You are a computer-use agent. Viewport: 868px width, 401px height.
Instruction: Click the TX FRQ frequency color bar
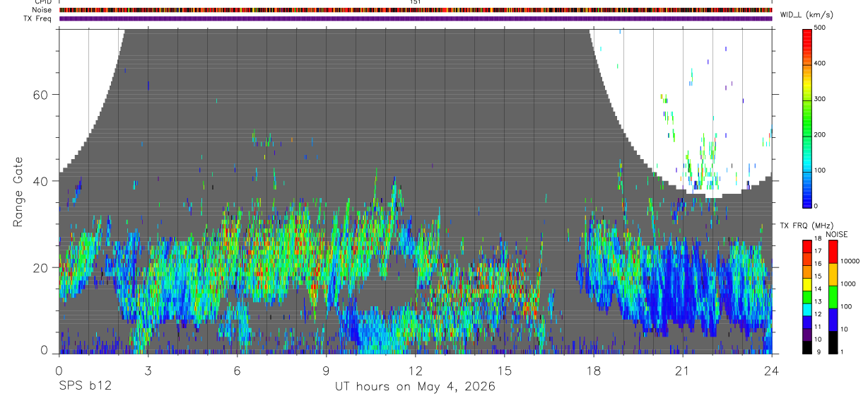click(x=808, y=297)
